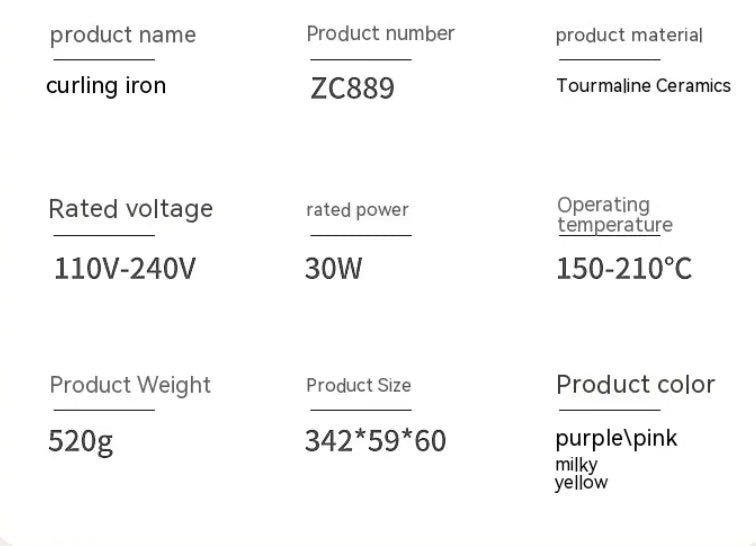Click the "Product Weight" label
The width and height of the screenshot is (756, 546).
pyautogui.click(x=130, y=385)
